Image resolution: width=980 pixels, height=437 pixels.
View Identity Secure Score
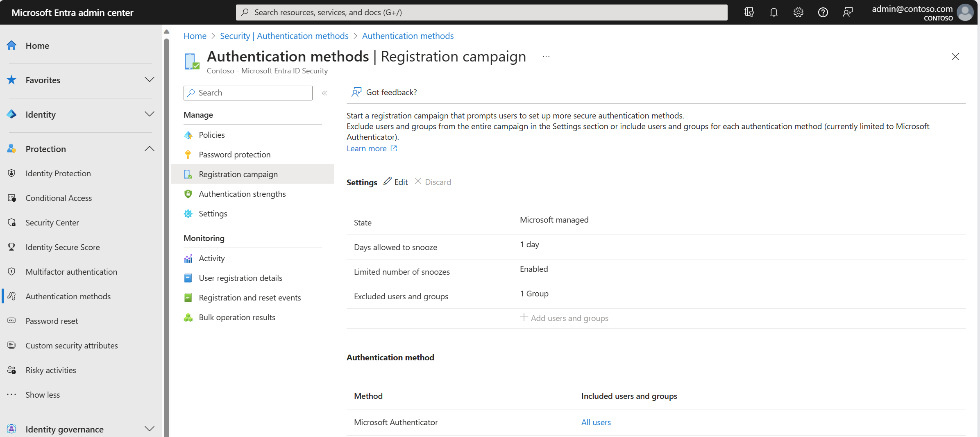click(x=62, y=247)
